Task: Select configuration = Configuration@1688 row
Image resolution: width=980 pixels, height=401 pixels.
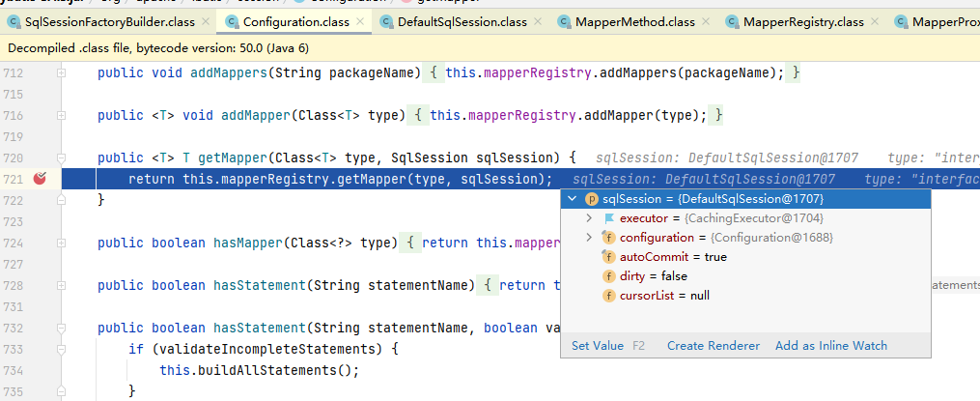Action: [x=745, y=238]
